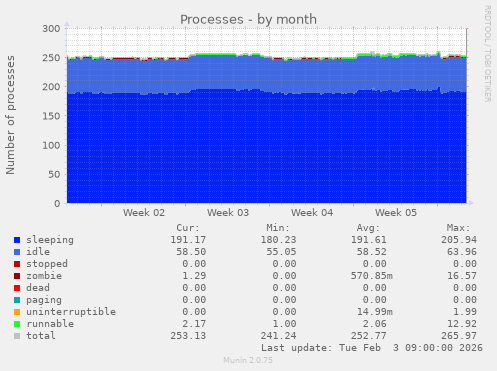Click the 150 y-axis tick label
The width and height of the screenshot is (497, 371).
point(51,116)
